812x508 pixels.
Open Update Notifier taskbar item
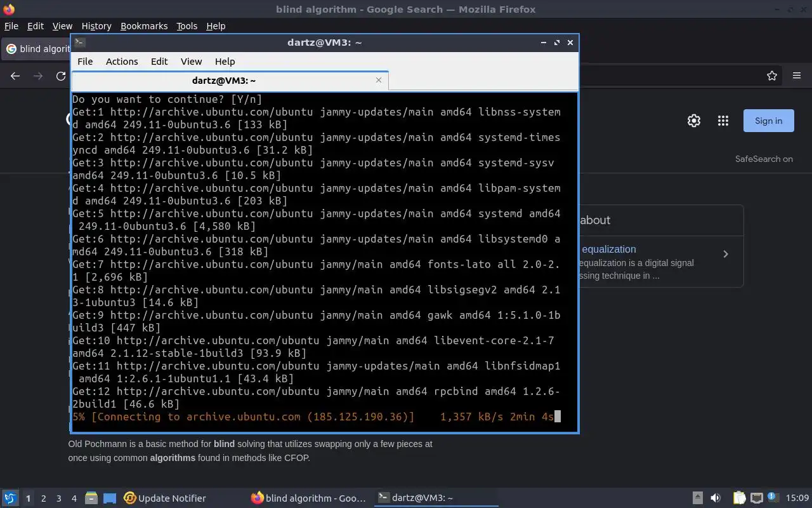click(165, 498)
